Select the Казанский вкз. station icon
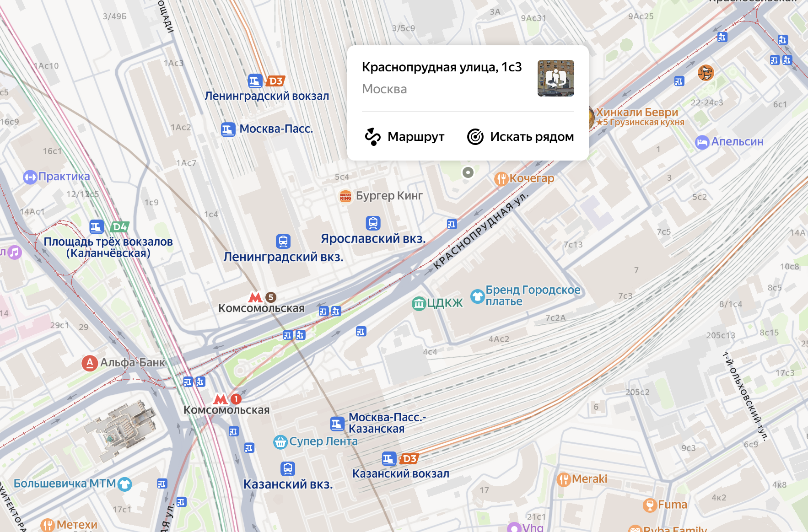Viewport: 808px width, 532px height. point(287,468)
